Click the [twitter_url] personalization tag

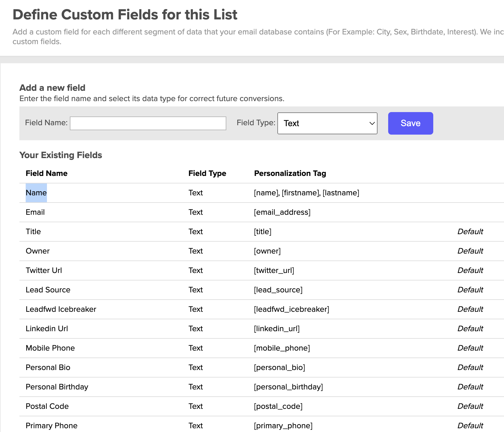point(274,270)
